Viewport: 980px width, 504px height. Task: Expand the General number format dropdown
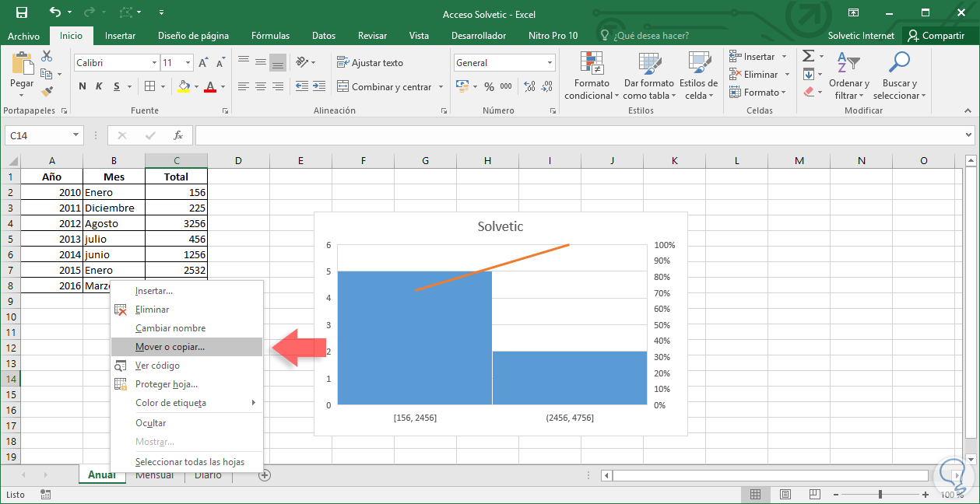[x=550, y=63]
